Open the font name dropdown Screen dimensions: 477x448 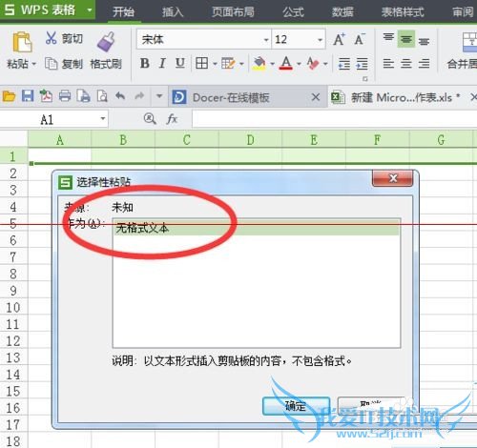pyautogui.click(x=266, y=40)
